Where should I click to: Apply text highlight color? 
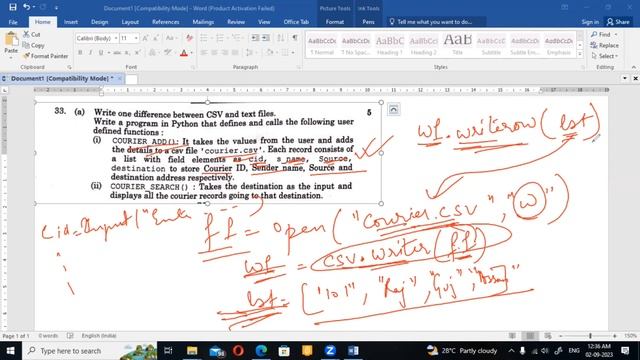pos(168,53)
